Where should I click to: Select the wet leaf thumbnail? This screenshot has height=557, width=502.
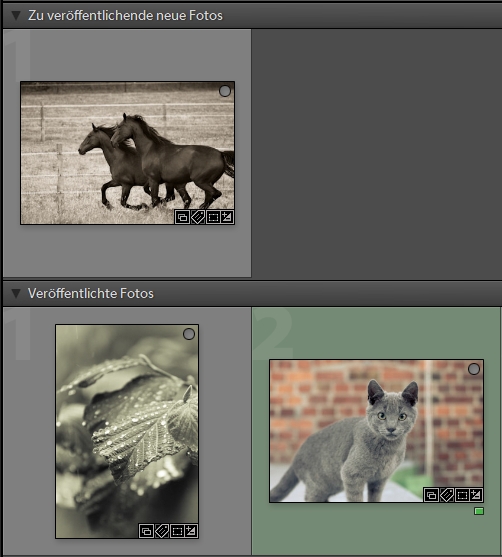coord(127,431)
